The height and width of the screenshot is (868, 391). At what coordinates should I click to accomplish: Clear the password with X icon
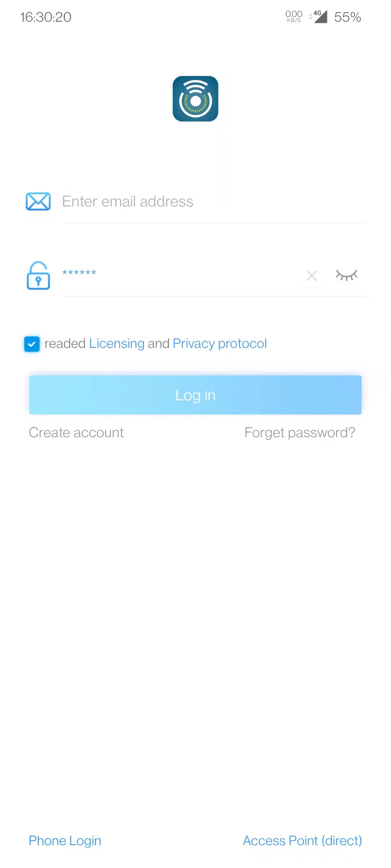point(312,276)
